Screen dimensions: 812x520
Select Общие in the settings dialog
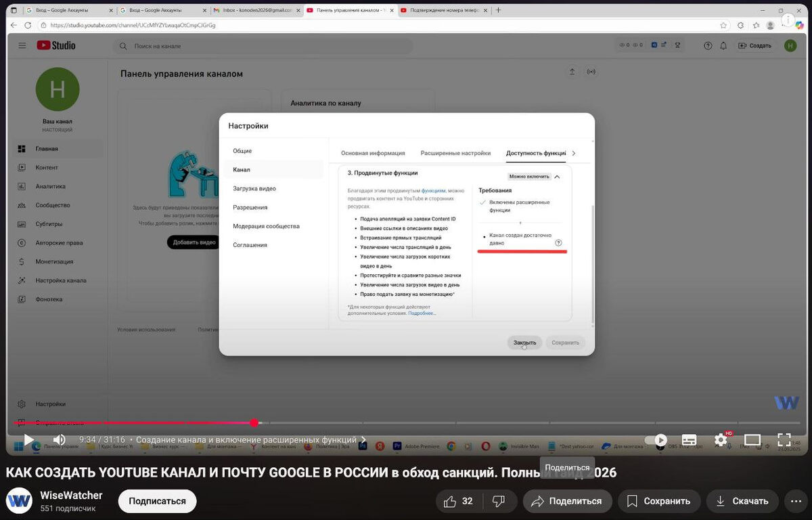click(x=273, y=151)
